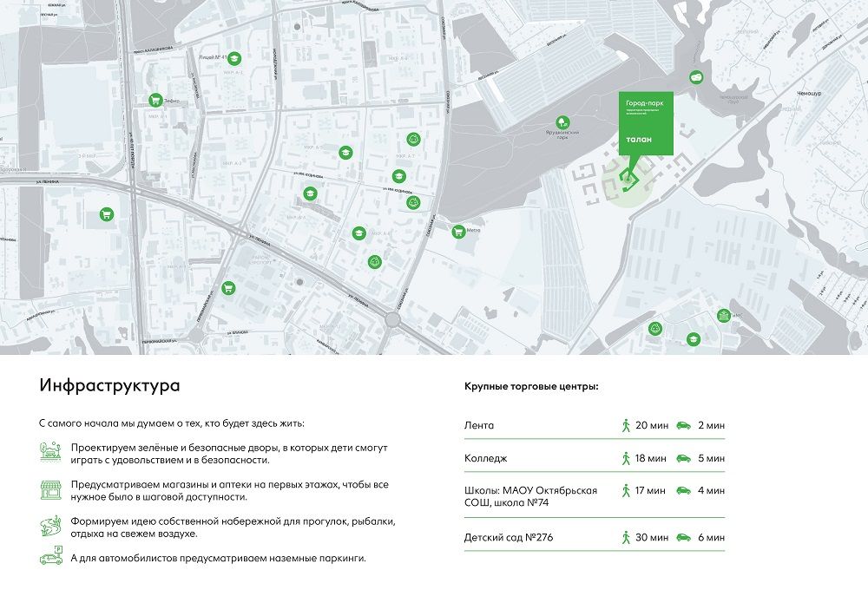Select the Детский сад №276 entry
868x616 pixels.
tap(509, 538)
